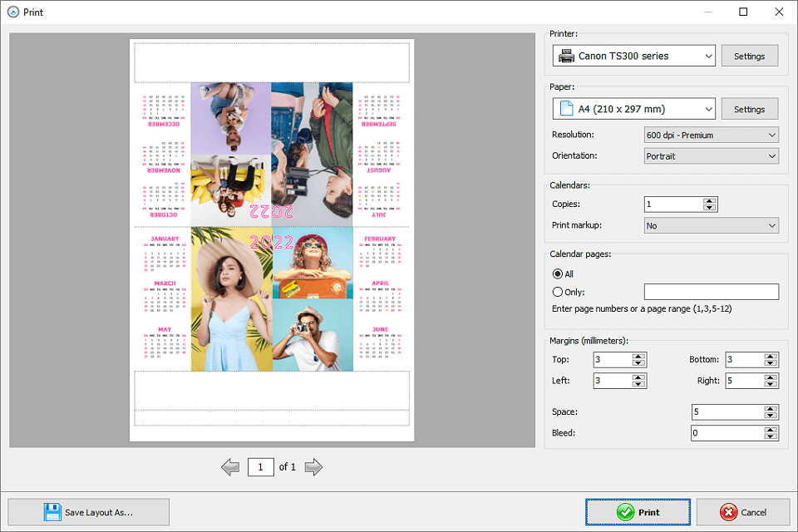Increase the Top margin value
This screenshot has width=798, height=532.
pyautogui.click(x=638, y=357)
